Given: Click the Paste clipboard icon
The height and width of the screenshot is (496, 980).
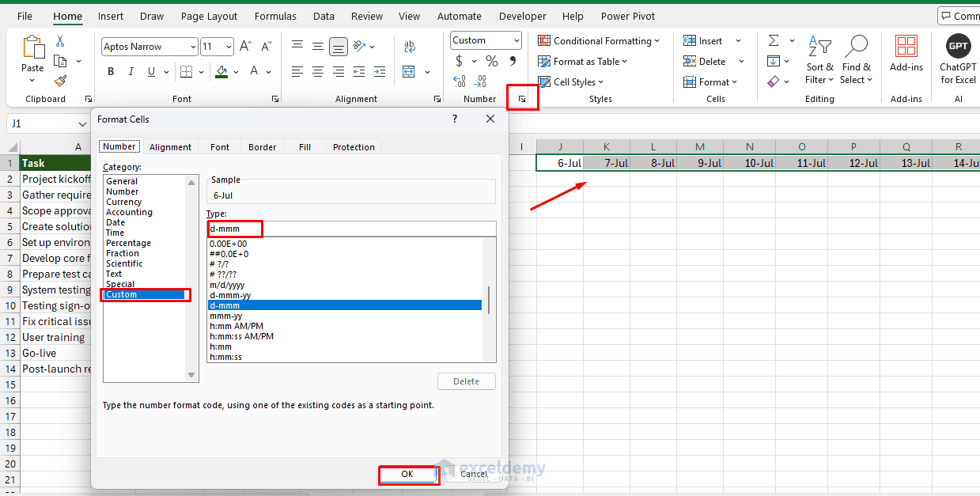Looking at the screenshot, I should click(33, 47).
